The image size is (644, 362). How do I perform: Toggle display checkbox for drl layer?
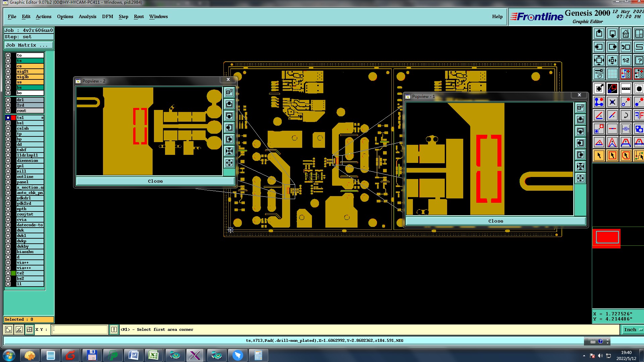(8, 100)
